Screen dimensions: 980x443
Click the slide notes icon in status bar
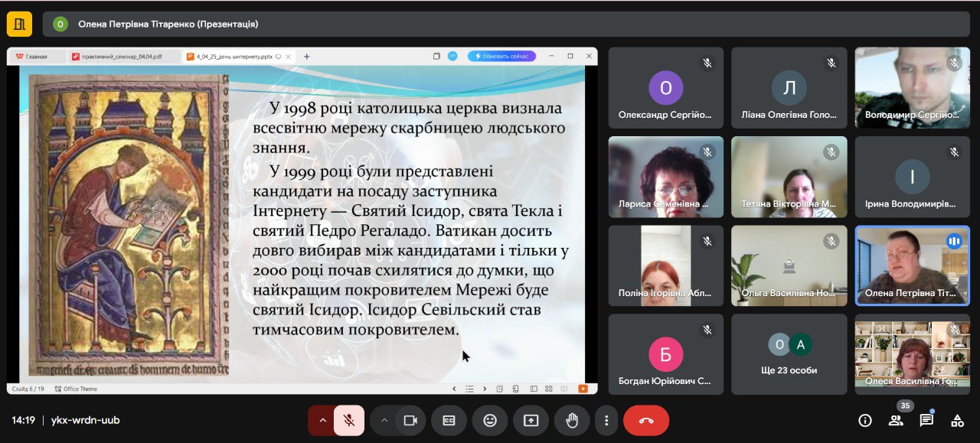(499, 389)
